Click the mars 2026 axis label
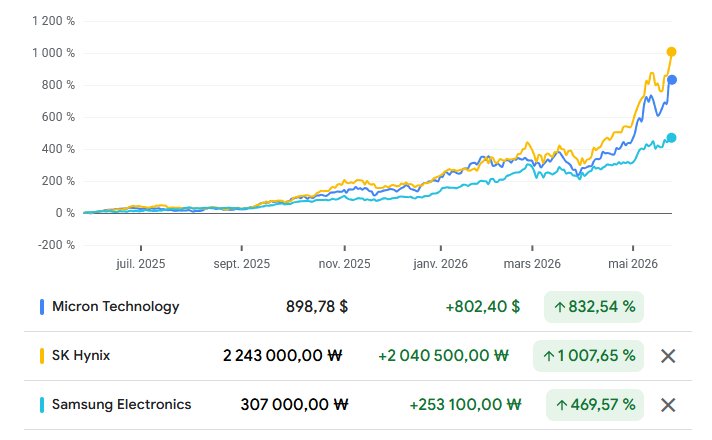 click(x=532, y=264)
